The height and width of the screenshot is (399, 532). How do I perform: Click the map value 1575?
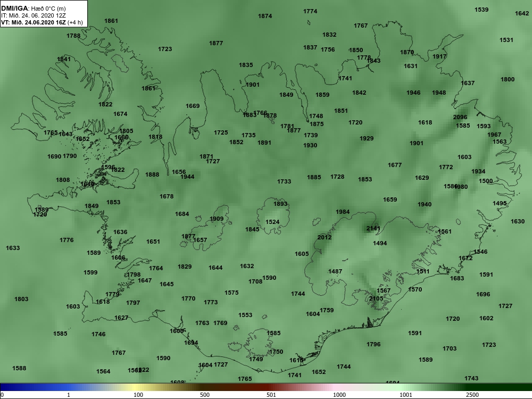(232, 293)
